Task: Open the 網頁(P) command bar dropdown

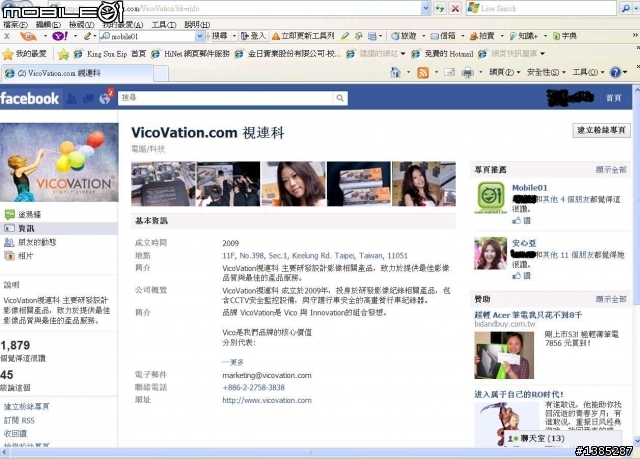Action: (504, 73)
